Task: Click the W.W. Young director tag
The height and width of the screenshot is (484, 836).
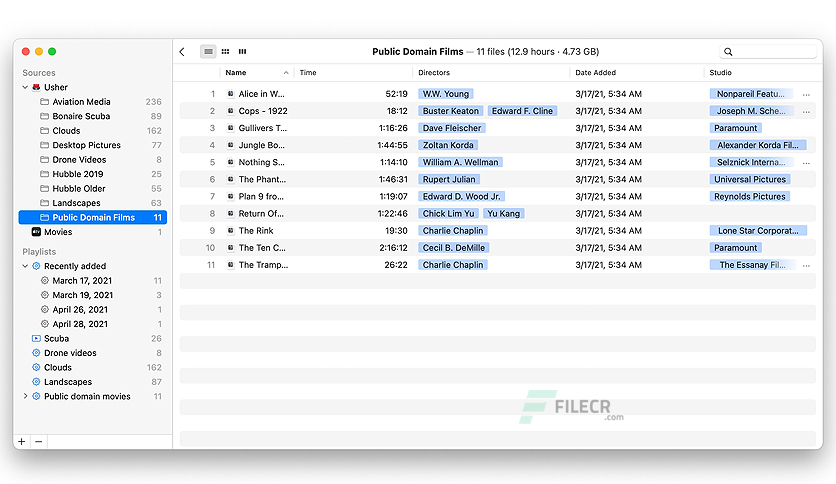Action: (x=446, y=94)
